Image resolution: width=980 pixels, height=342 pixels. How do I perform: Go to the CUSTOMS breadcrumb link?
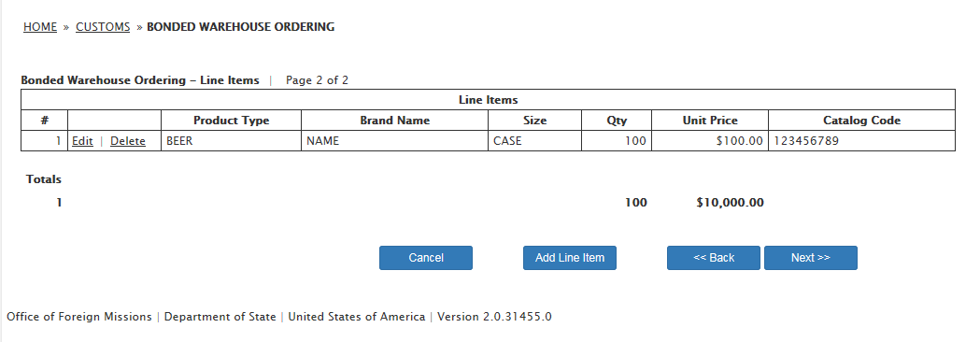[x=103, y=27]
